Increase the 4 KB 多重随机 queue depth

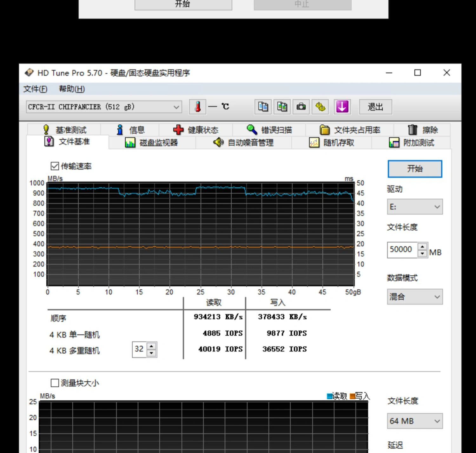tap(151, 346)
